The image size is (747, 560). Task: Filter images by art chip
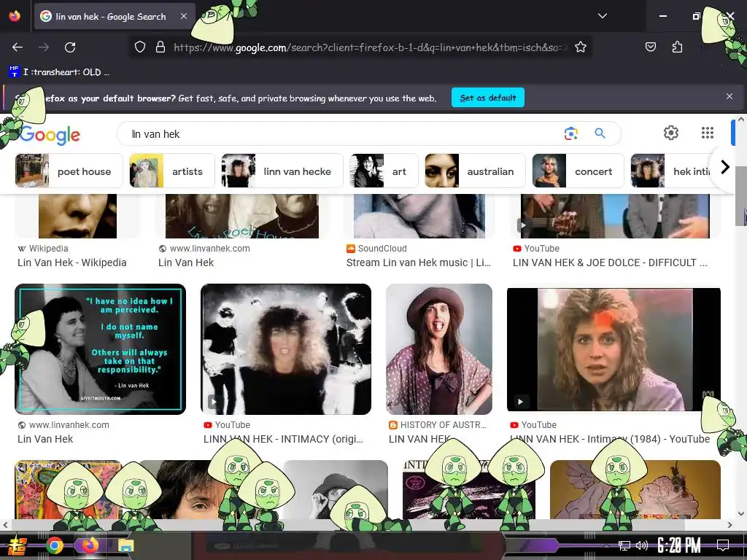pos(384,171)
